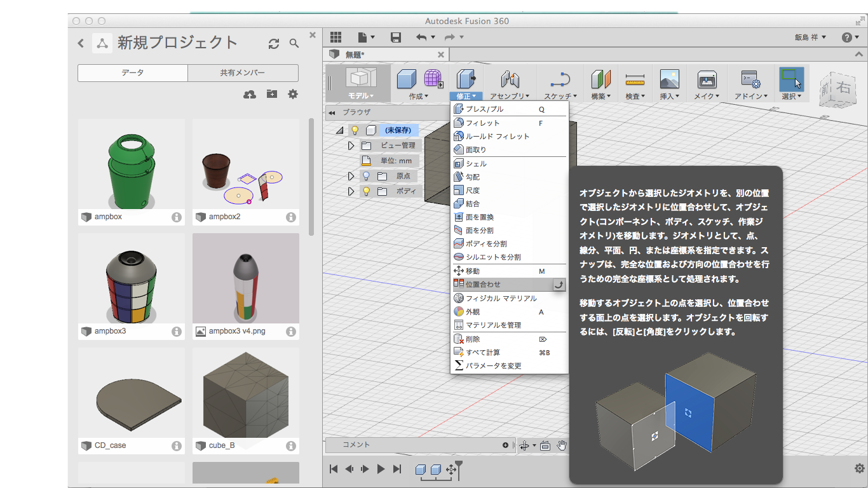Choose フィレット from the modify menu

tap(510, 123)
